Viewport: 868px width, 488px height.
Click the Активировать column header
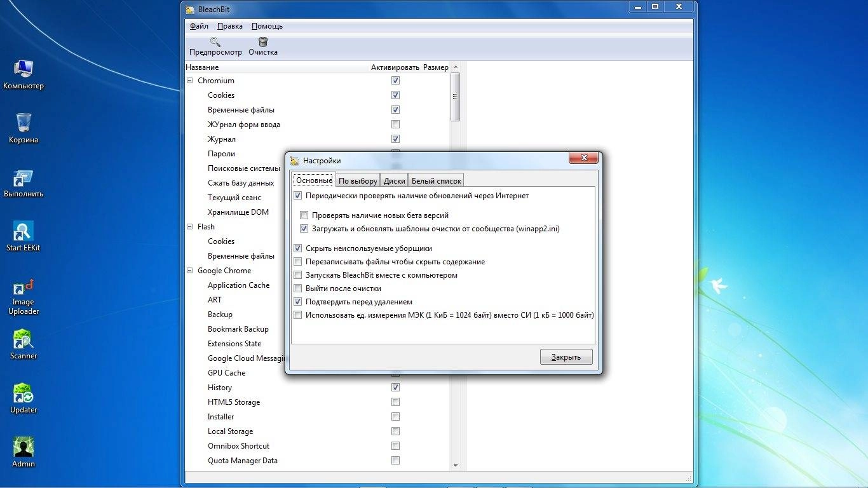pos(395,67)
